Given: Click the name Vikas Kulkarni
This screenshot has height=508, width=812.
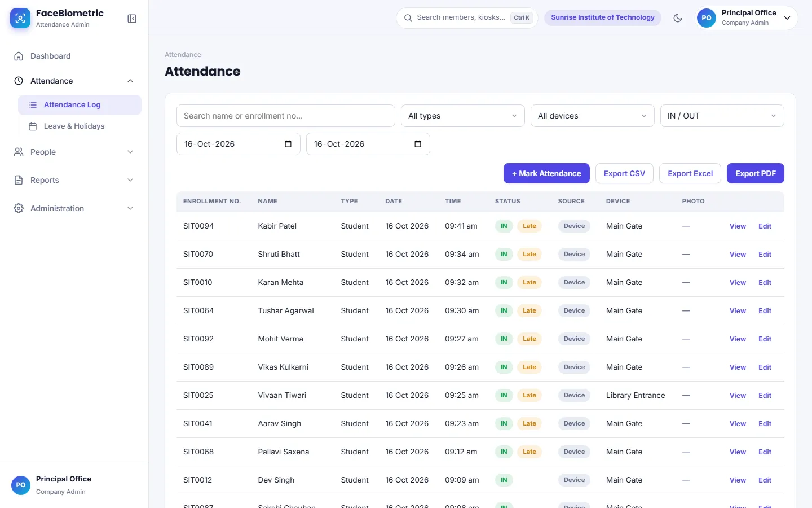Looking at the screenshot, I should [283, 367].
